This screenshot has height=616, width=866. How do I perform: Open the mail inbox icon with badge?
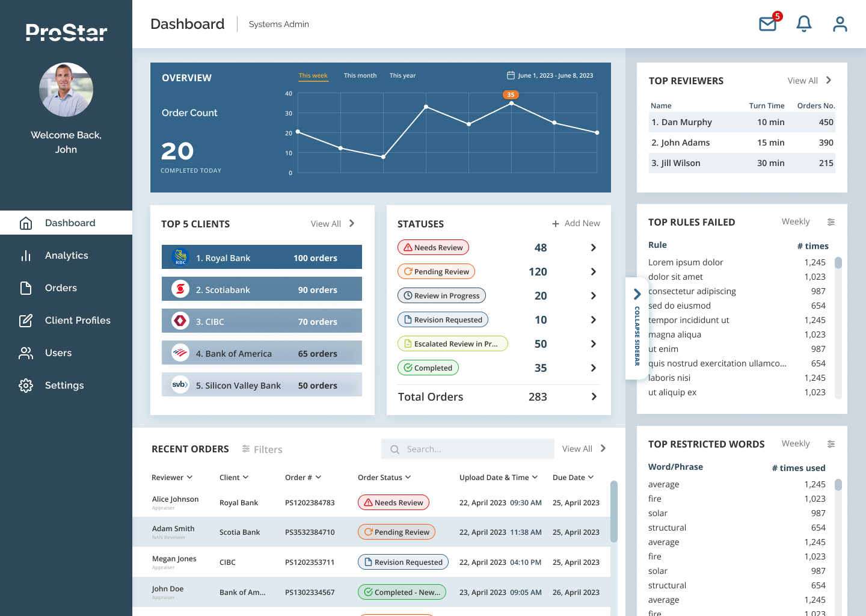pyautogui.click(x=768, y=24)
